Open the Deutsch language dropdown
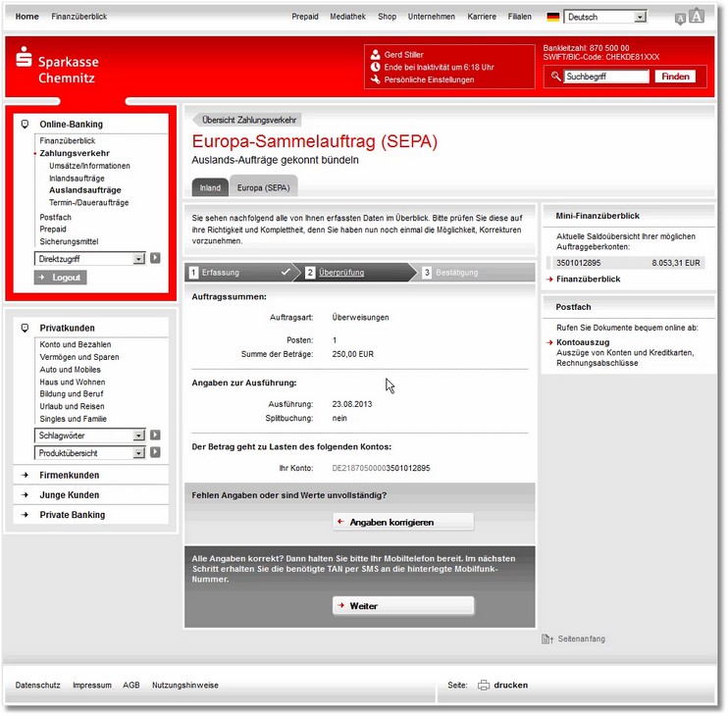728x716 pixels. 640,17
